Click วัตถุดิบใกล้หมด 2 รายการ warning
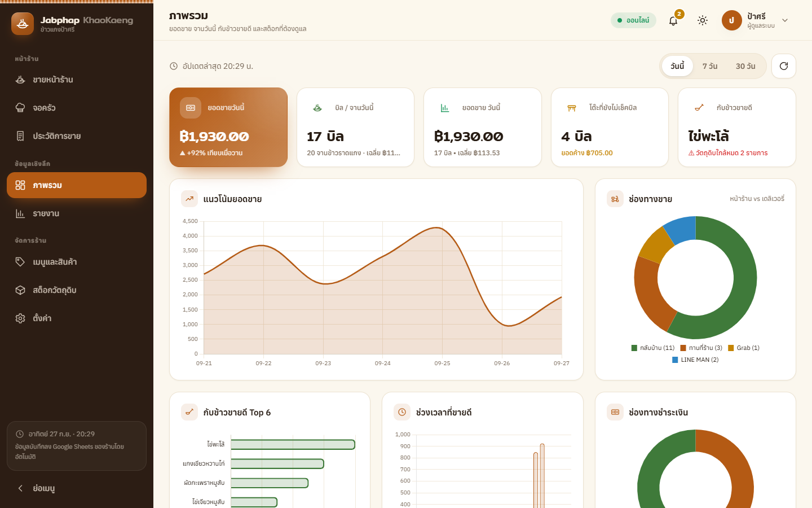Screen dimensions: 812x508 (x=728, y=153)
